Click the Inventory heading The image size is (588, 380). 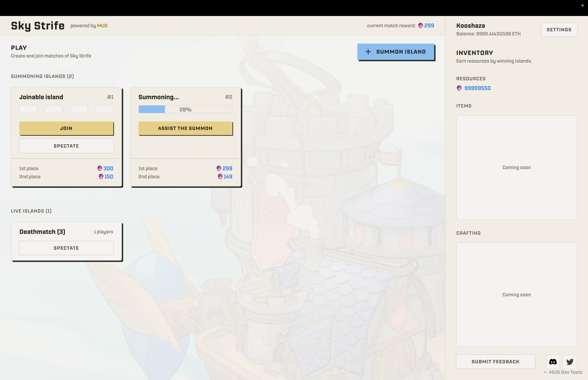pos(475,53)
